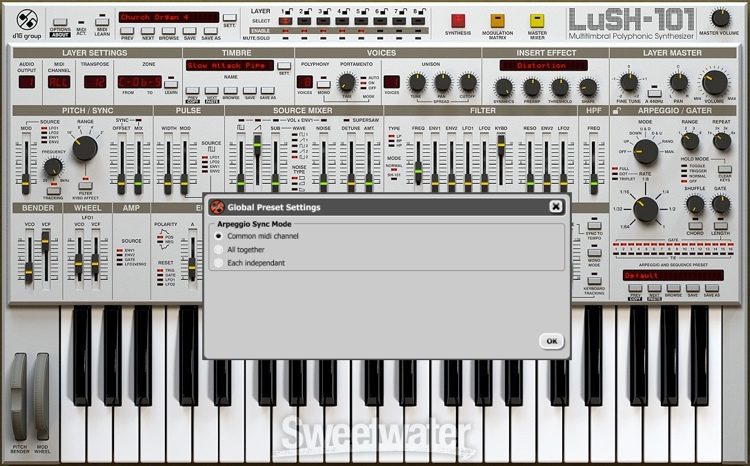Click the Pitch/Sync Range knob

click(85, 148)
